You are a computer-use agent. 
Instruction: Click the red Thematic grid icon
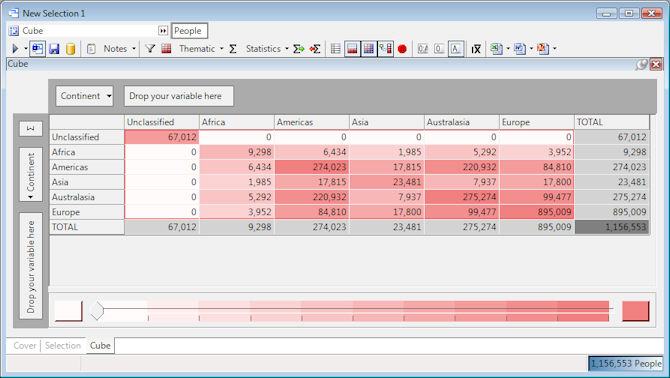click(167, 49)
